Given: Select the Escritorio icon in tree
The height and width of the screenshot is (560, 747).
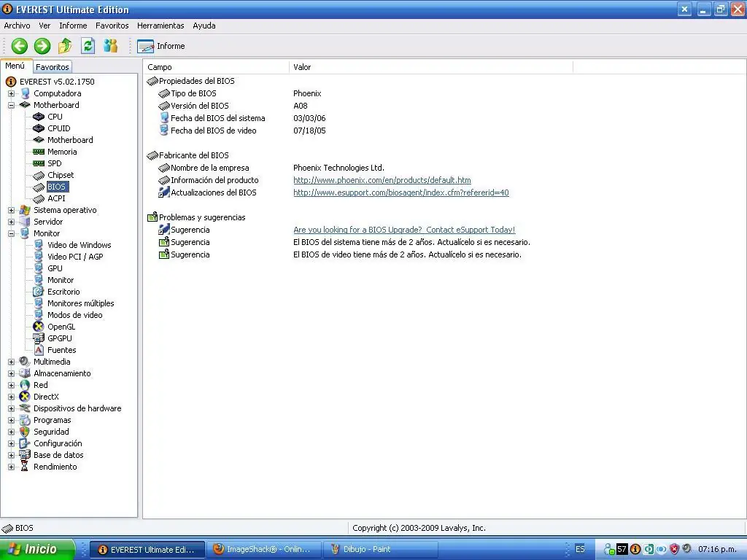Looking at the screenshot, I should pyautogui.click(x=39, y=292).
